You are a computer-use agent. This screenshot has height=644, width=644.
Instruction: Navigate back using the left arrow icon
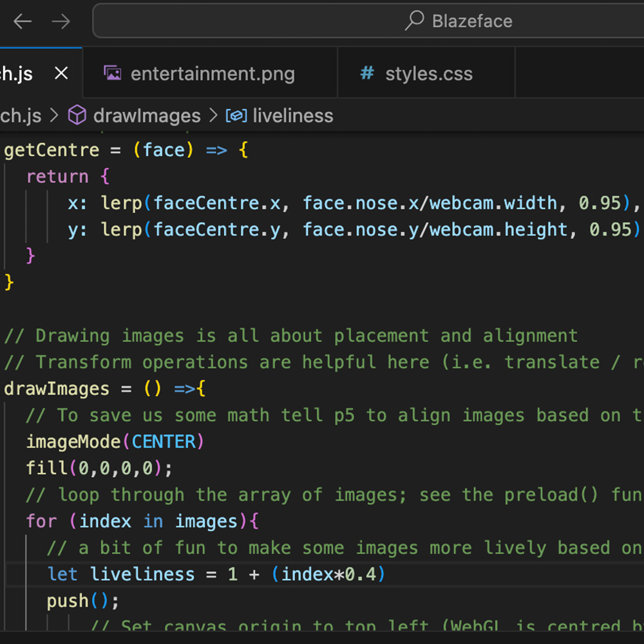tap(22, 21)
